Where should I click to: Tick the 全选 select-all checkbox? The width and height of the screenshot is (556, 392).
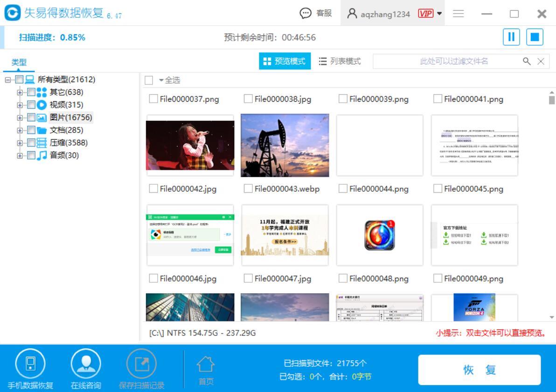[x=149, y=80]
